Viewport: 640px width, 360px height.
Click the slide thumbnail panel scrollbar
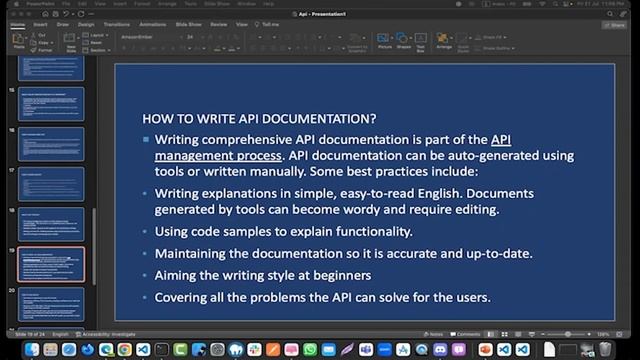pos(94,246)
